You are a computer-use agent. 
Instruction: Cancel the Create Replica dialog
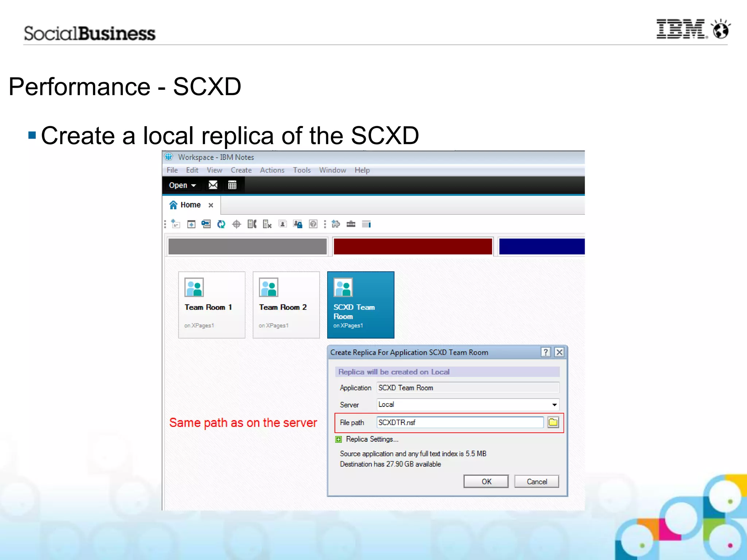click(537, 481)
